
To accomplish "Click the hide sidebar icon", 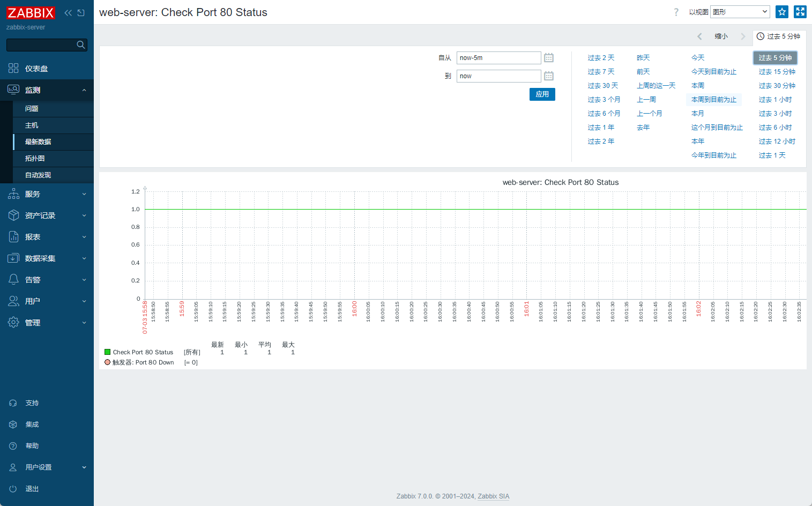I will click(x=81, y=13).
